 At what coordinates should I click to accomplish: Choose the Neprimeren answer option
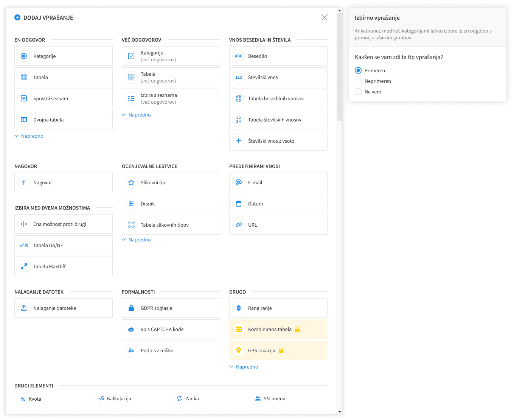tap(358, 81)
